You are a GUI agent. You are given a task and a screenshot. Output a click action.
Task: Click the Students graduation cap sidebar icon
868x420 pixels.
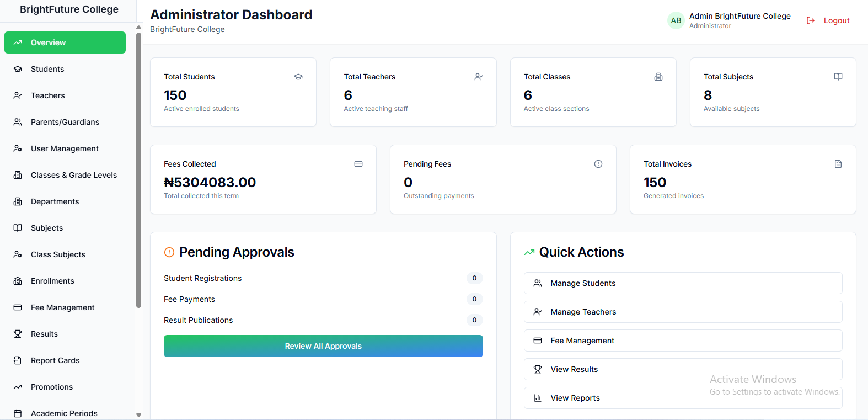point(18,69)
